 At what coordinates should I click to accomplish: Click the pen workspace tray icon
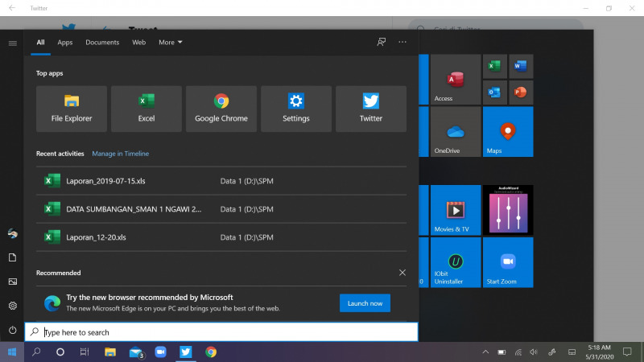(552, 352)
